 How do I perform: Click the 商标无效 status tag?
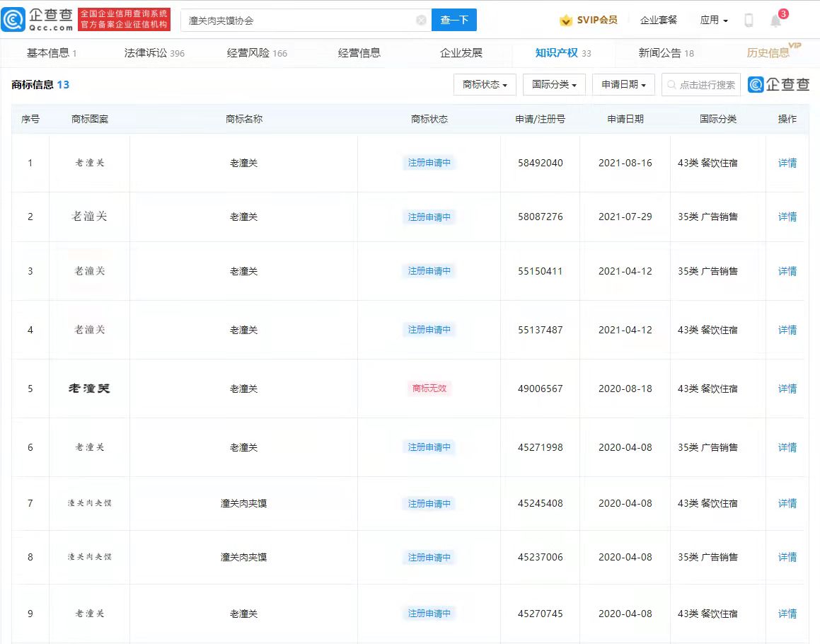coord(429,389)
